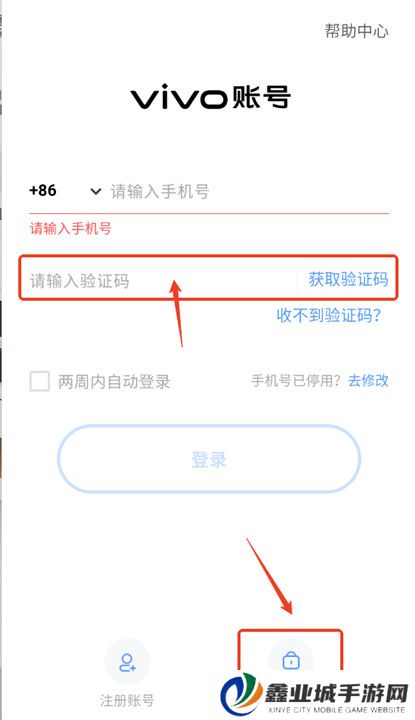Click the red 请输入手机号 error message

coord(71,228)
